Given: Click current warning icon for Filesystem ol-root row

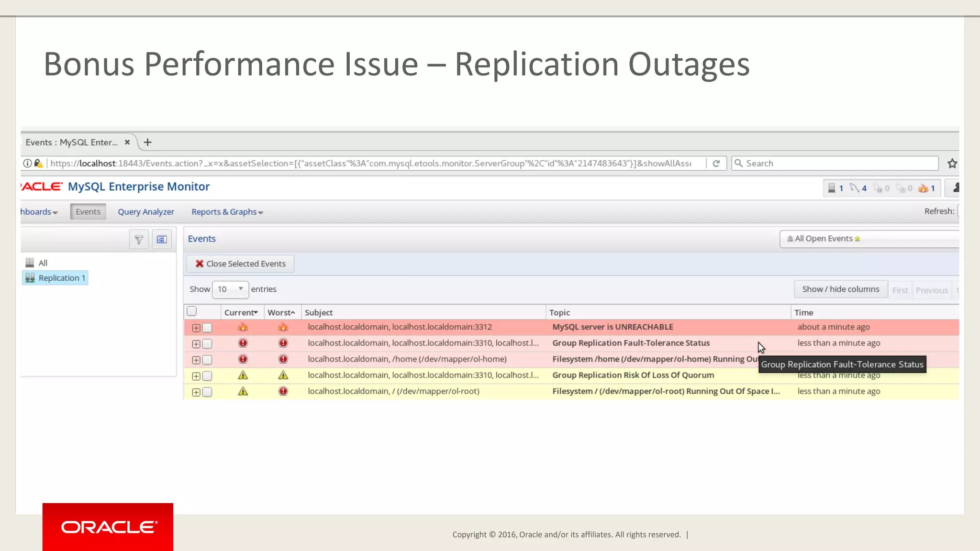Looking at the screenshot, I should pos(243,391).
